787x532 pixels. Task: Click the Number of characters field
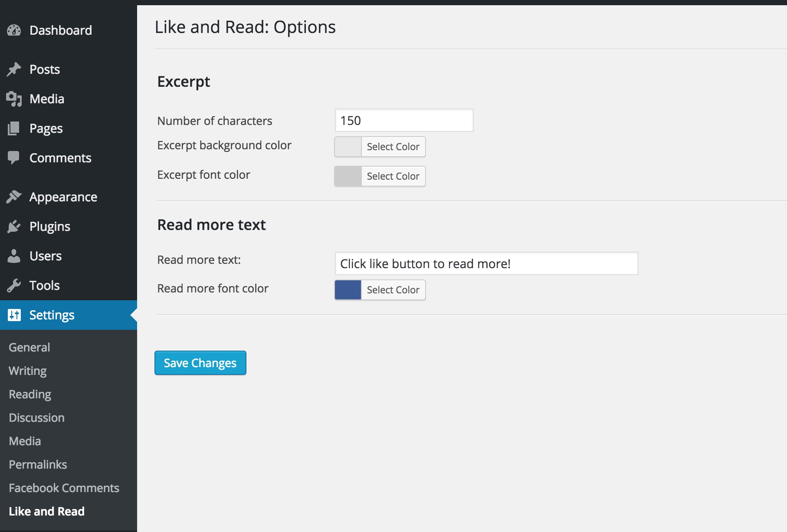click(404, 120)
